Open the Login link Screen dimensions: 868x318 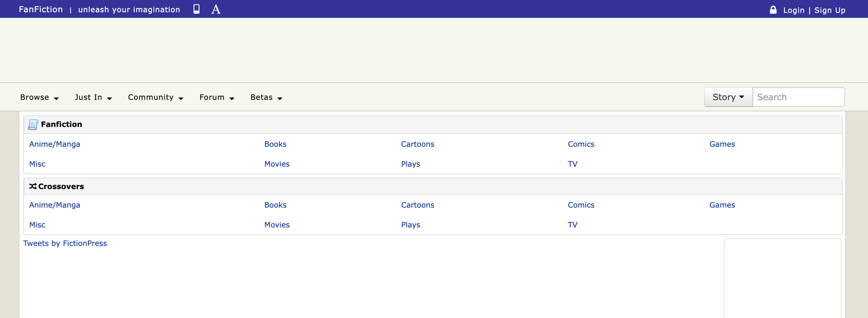794,10
